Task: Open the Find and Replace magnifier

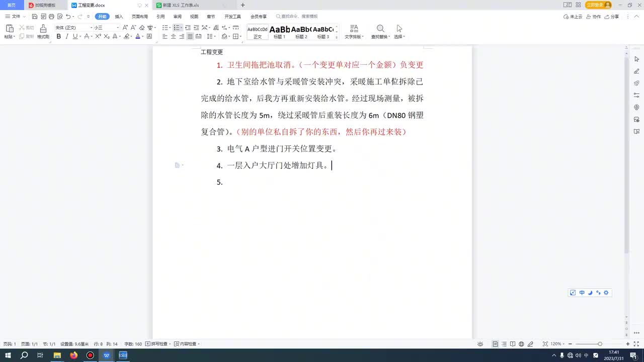Action: (x=380, y=29)
